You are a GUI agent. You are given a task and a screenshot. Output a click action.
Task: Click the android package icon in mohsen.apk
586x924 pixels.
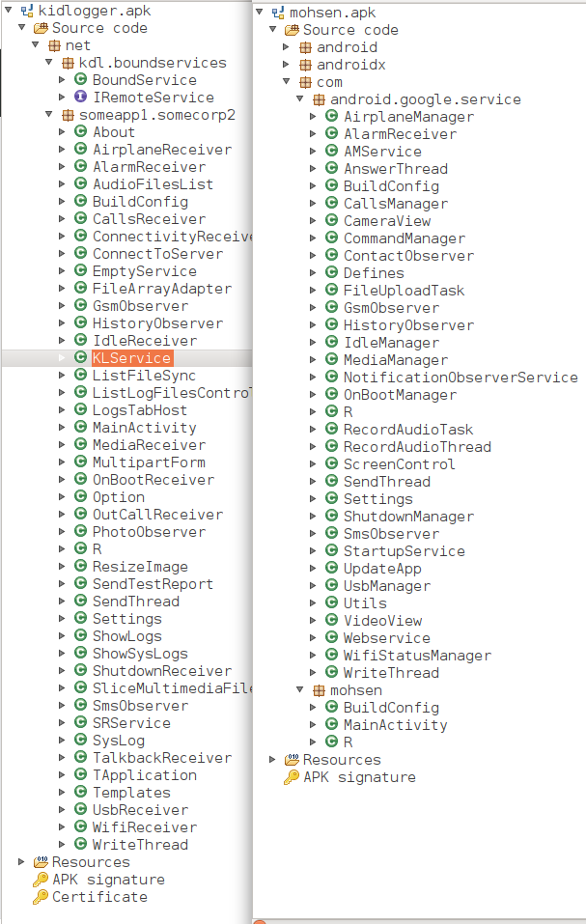(x=305, y=47)
